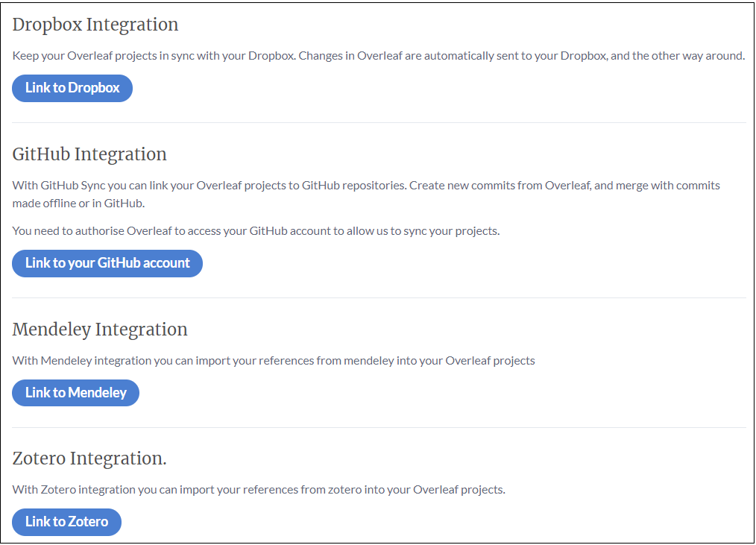The height and width of the screenshot is (545, 756).
Task: Select the GitHub Integration heading
Action: point(89,154)
